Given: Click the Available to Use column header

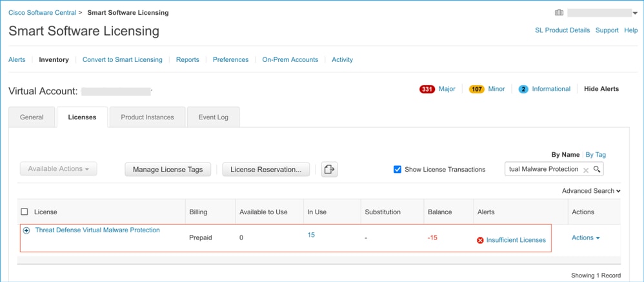Looking at the screenshot, I should pyautogui.click(x=264, y=212).
